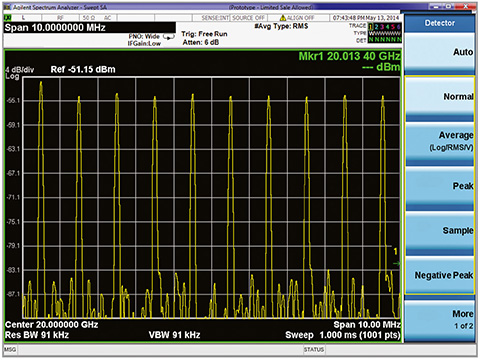The height and width of the screenshot is (360, 480).
Task: Click the TRACE row label
Action: [357, 26]
